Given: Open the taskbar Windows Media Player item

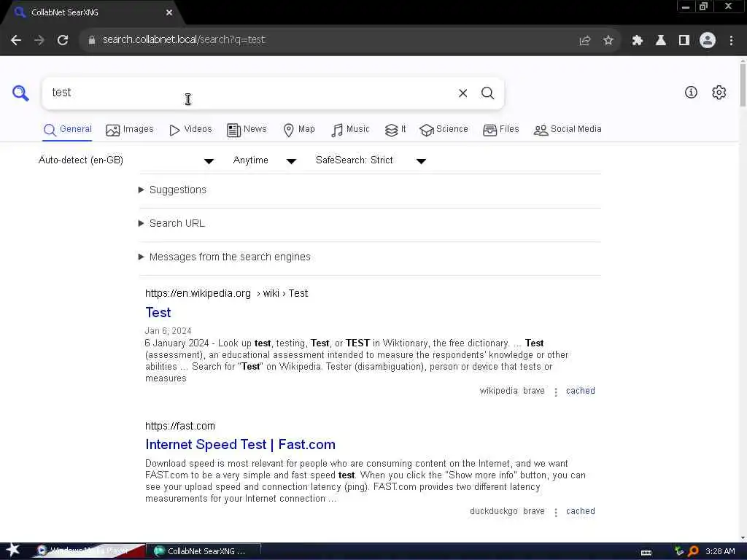Looking at the screenshot, I should 90,551.
